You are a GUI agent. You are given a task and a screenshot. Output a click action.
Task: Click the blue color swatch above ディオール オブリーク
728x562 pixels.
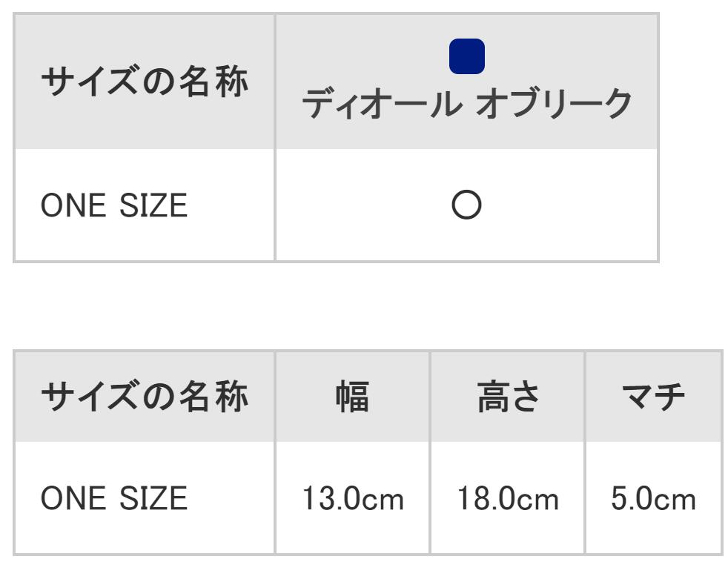467,57
